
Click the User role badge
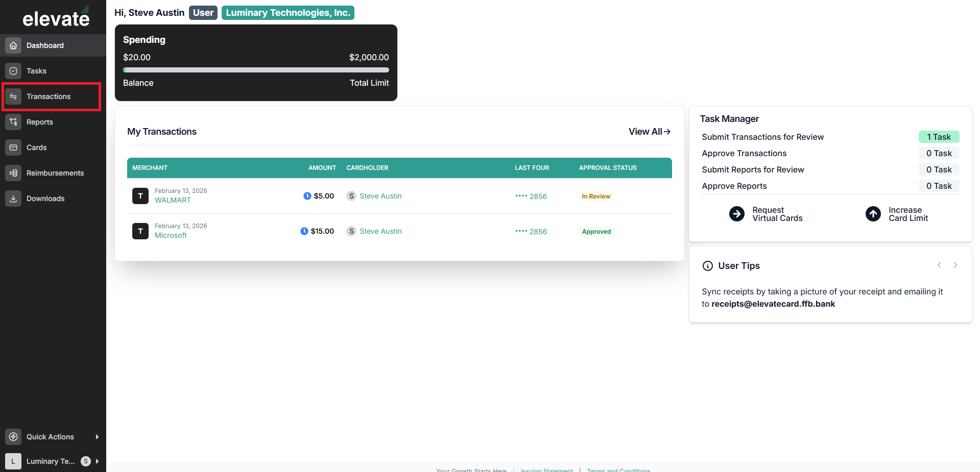(x=203, y=13)
